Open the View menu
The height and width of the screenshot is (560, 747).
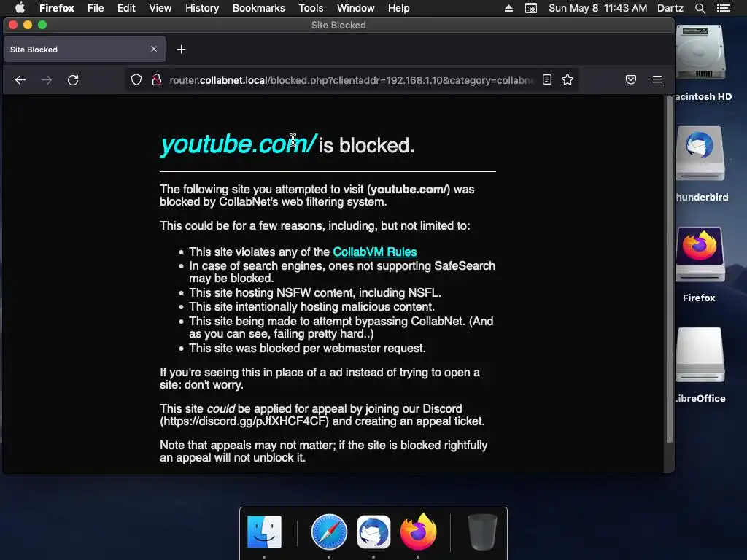tap(160, 8)
